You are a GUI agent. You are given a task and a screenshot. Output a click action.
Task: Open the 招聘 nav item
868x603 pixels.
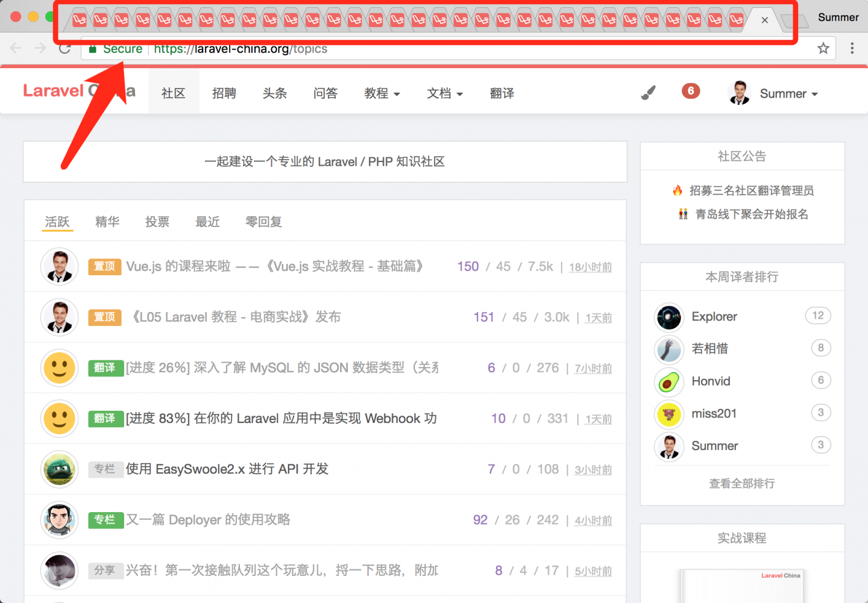pos(224,93)
